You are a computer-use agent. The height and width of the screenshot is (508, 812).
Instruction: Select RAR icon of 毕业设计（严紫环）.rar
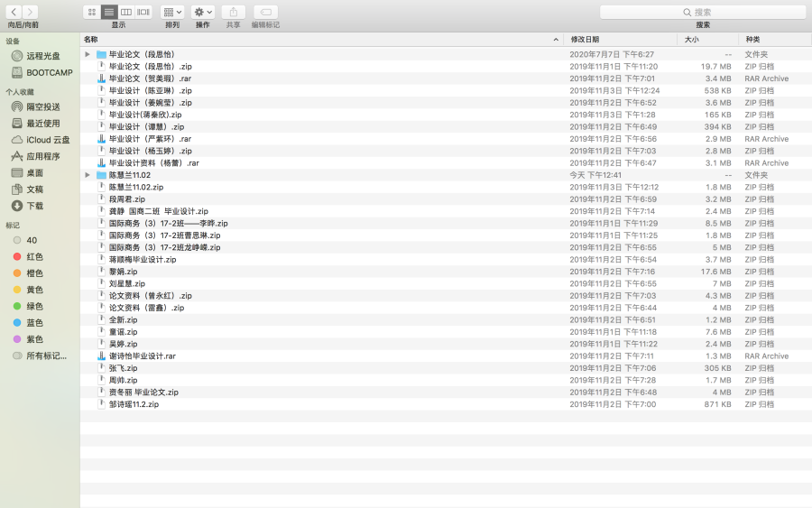[x=101, y=139]
